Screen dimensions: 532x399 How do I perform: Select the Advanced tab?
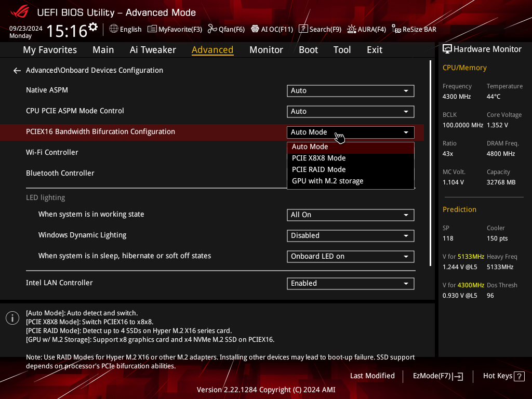click(212, 50)
